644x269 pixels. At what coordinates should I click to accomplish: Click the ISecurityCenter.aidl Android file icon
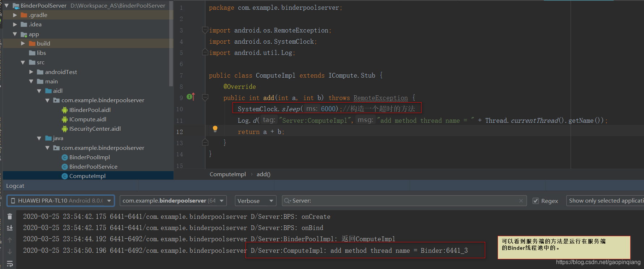pos(65,129)
